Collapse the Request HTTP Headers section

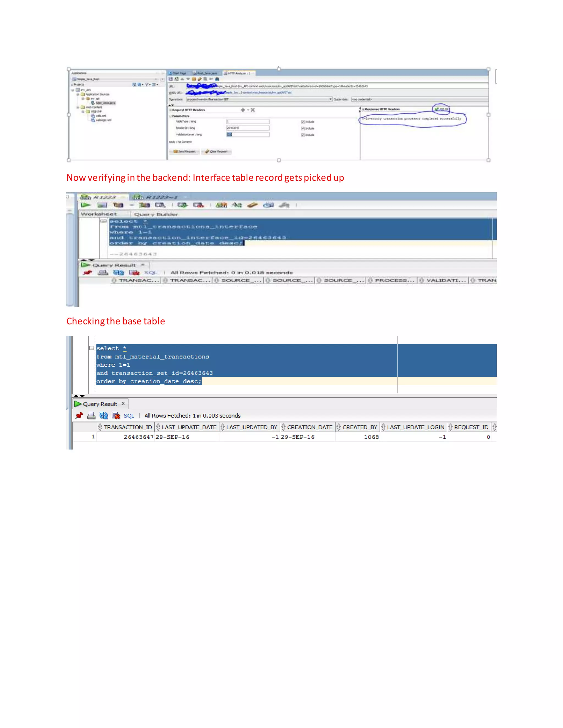pos(170,110)
